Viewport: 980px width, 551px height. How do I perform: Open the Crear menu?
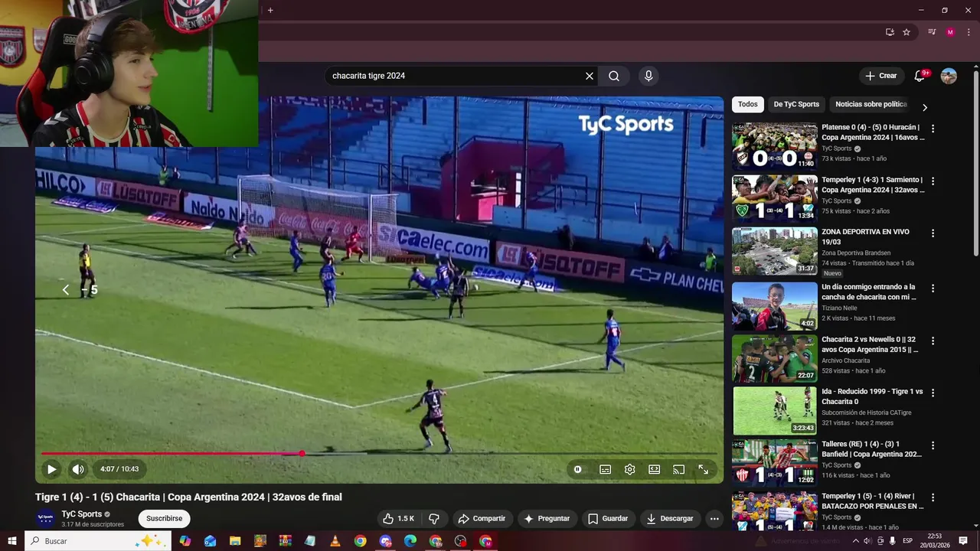[x=880, y=76]
